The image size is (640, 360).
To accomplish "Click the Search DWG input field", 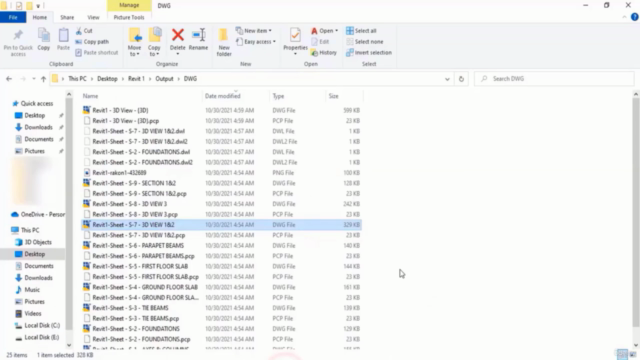I will pos(555,79).
